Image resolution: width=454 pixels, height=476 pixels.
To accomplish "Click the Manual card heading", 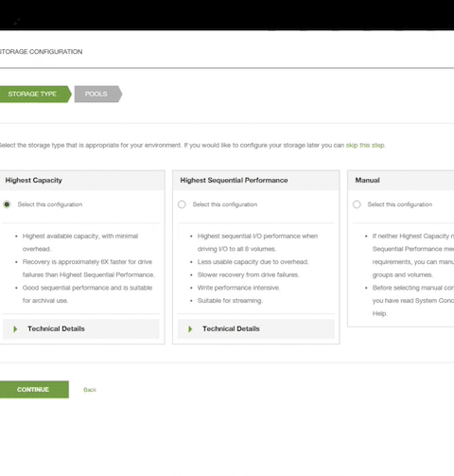I will point(367,180).
